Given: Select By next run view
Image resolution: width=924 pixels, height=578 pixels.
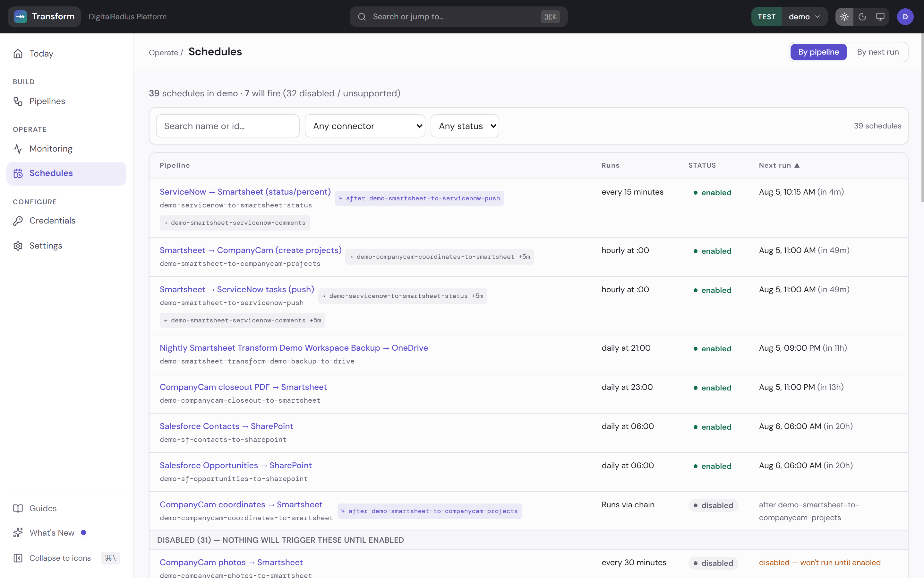Looking at the screenshot, I should (877, 52).
